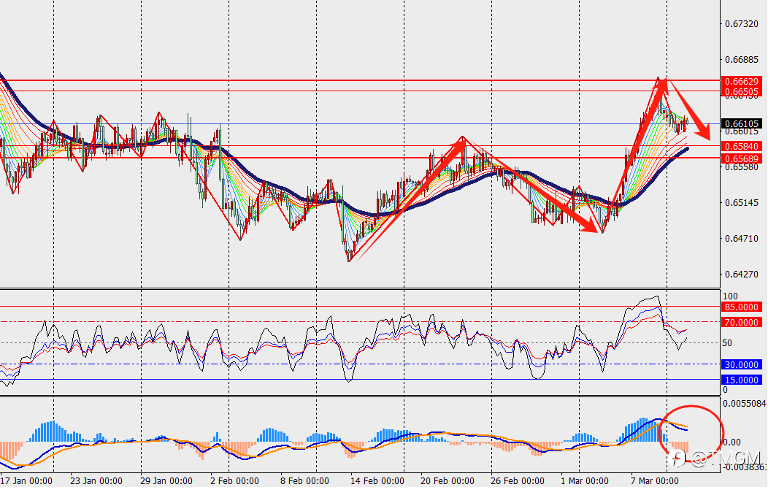
Task: Click the 0.67320 price axis label
Action: (x=742, y=24)
